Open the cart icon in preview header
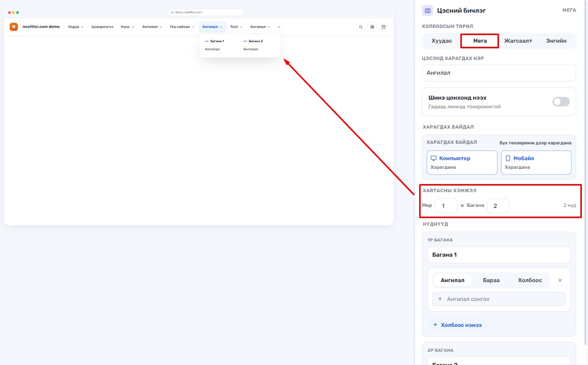 pos(383,27)
